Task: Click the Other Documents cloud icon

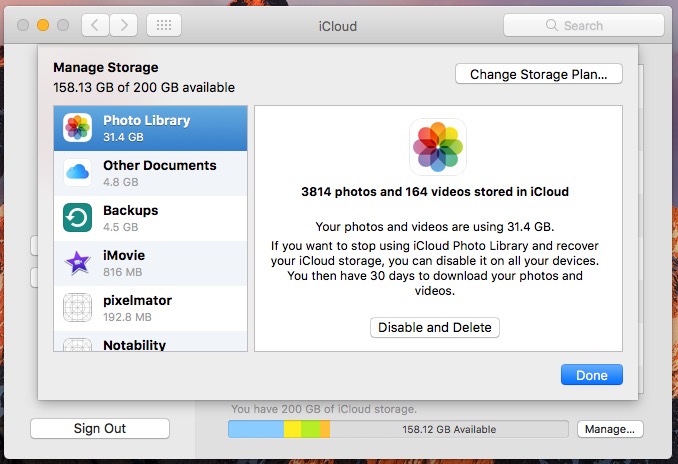Action: [77, 173]
